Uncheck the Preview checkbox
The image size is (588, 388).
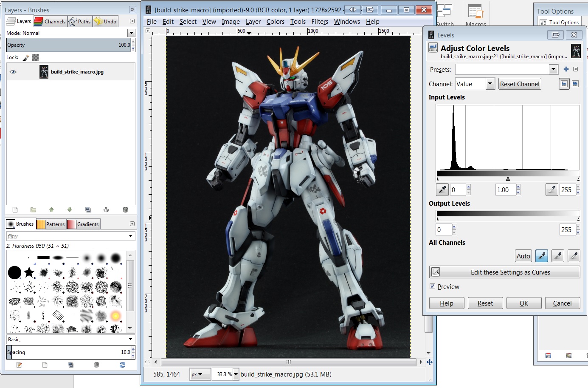(433, 286)
